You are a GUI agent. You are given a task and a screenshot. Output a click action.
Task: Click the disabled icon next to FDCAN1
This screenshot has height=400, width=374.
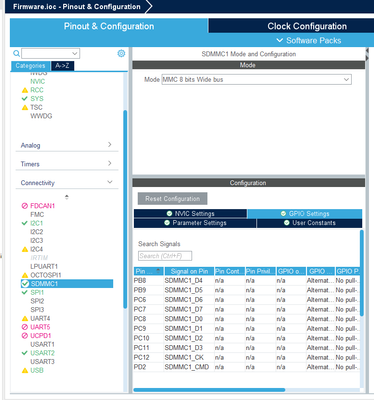pos(25,206)
